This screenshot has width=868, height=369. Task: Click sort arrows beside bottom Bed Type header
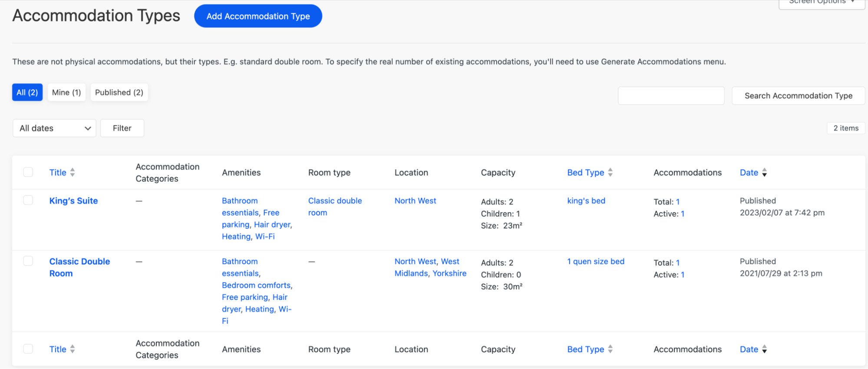(610, 349)
